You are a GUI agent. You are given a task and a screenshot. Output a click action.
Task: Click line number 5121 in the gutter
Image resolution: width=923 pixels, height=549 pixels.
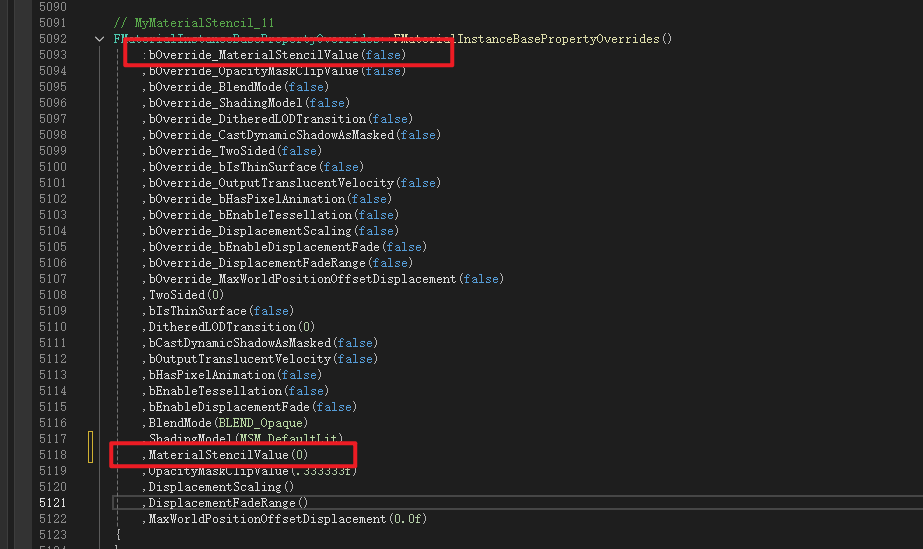[52, 503]
